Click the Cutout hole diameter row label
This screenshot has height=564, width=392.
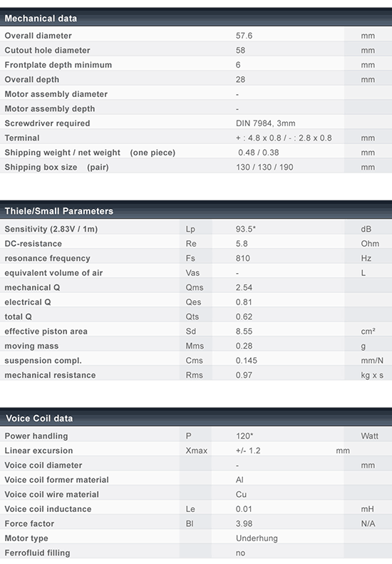[x=47, y=51]
